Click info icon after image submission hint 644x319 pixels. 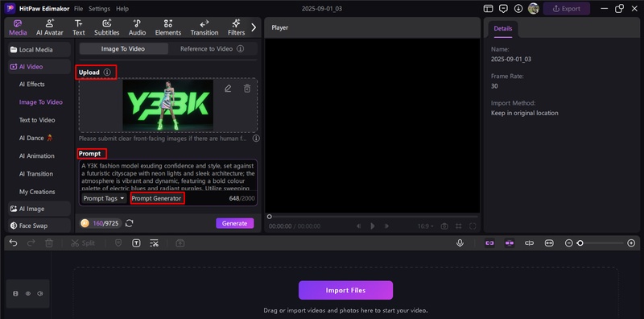[x=256, y=138]
